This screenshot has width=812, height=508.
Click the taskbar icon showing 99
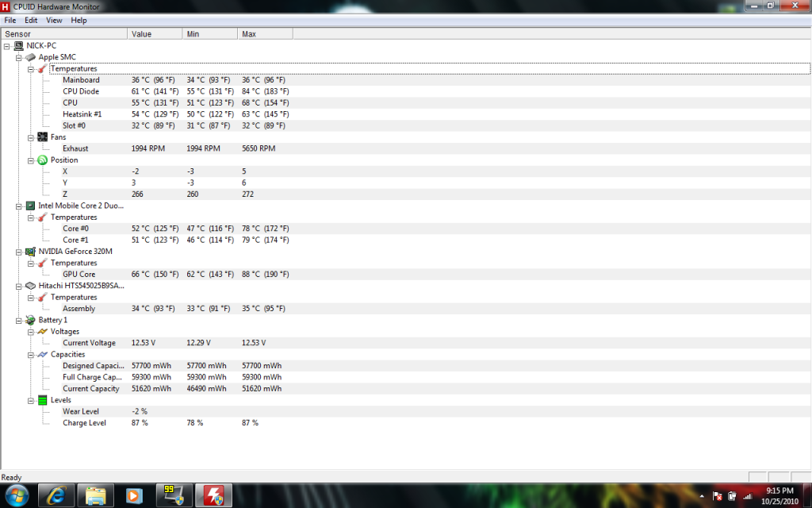pyautogui.click(x=174, y=496)
